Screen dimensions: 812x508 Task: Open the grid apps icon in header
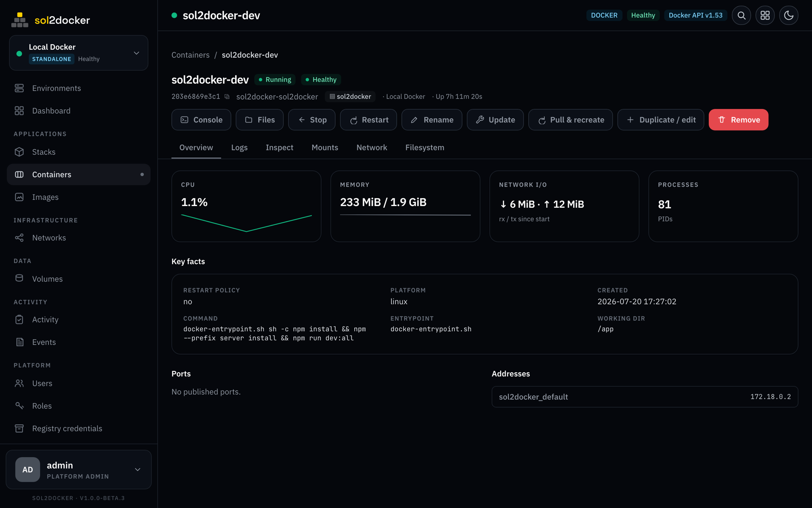765,15
